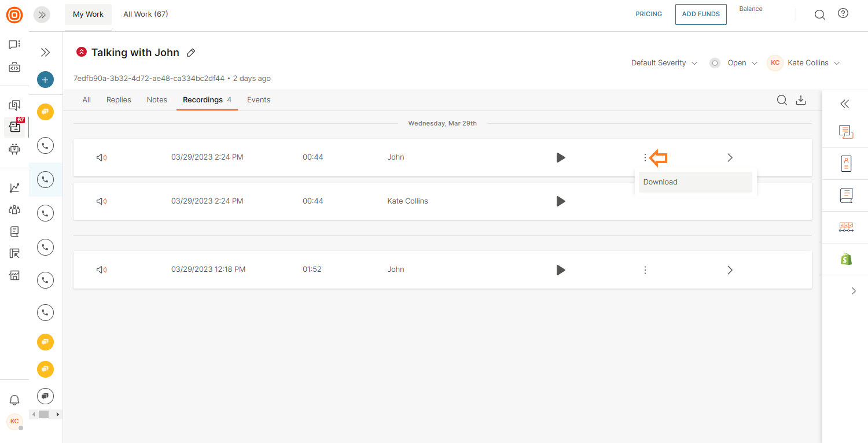The image size is (868, 443).
Task: Click the PRICING link
Action: (x=649, y=14)
